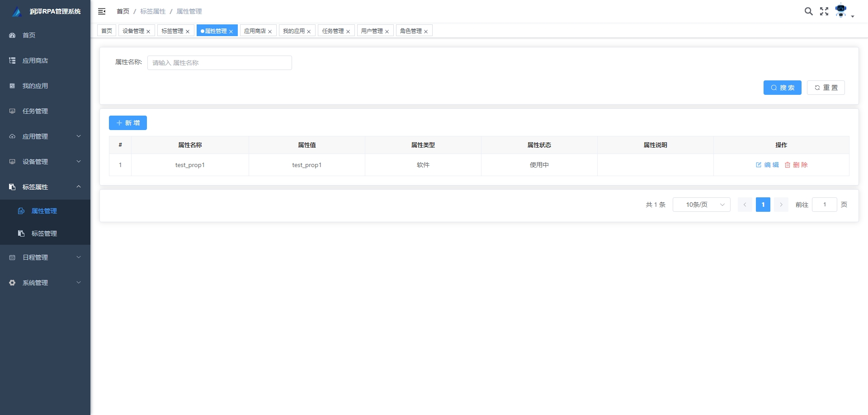
Task: Close the 应用商店 tab
Action: (x=270, y=32)
